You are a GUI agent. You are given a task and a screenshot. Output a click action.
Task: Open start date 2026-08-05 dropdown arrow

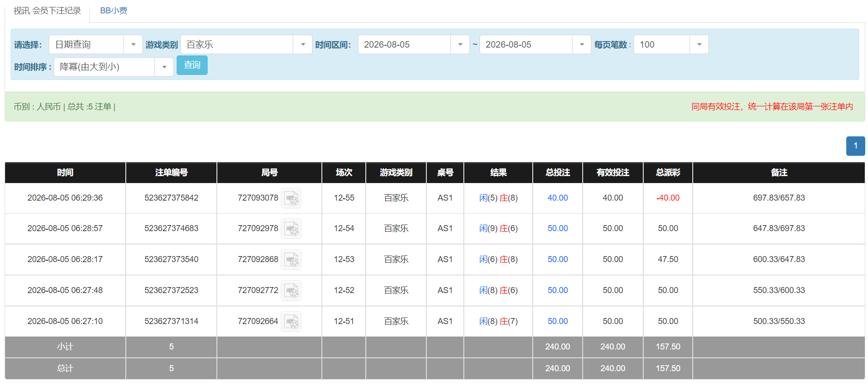click(x=460, y=44)
